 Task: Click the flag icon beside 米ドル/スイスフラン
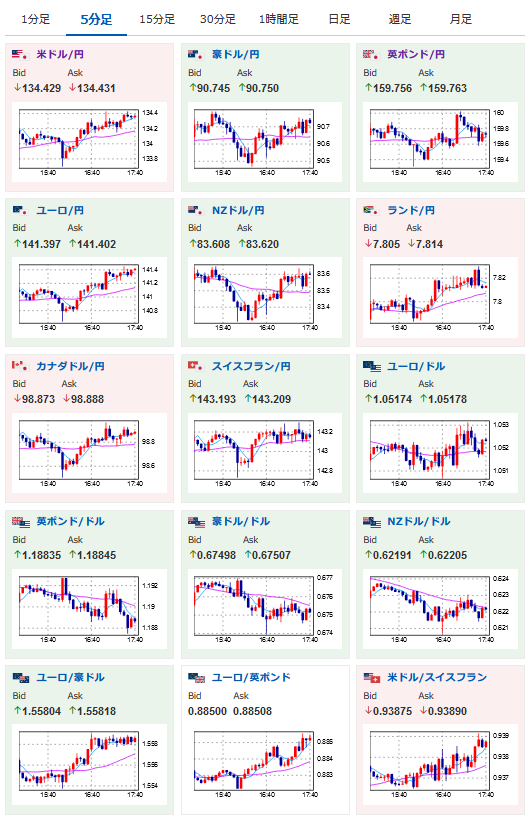click(372, 677)
